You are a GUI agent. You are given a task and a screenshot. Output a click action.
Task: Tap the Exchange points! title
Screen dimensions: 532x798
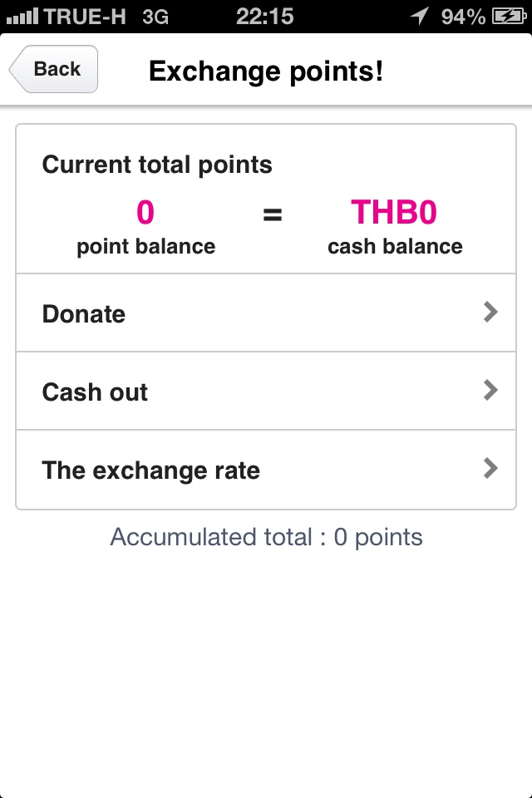point(266,71)
